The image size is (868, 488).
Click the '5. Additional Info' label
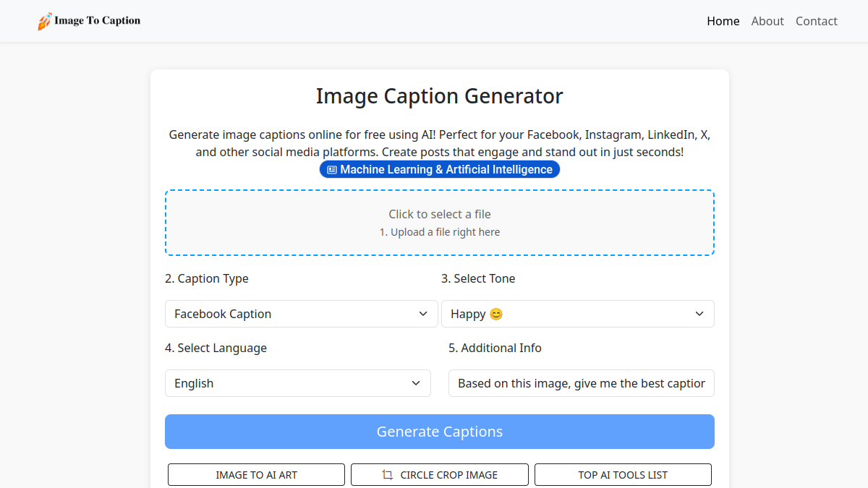point(495,348)
